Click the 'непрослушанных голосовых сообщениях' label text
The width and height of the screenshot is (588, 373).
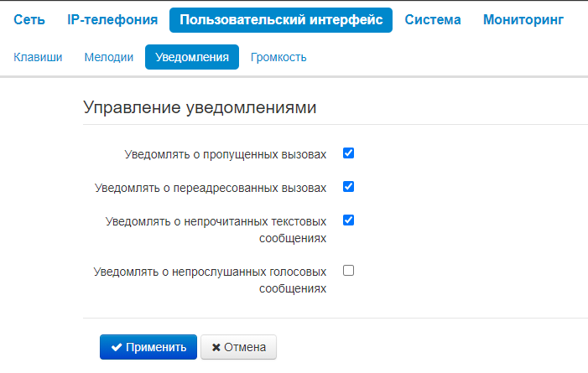point(211,280)
